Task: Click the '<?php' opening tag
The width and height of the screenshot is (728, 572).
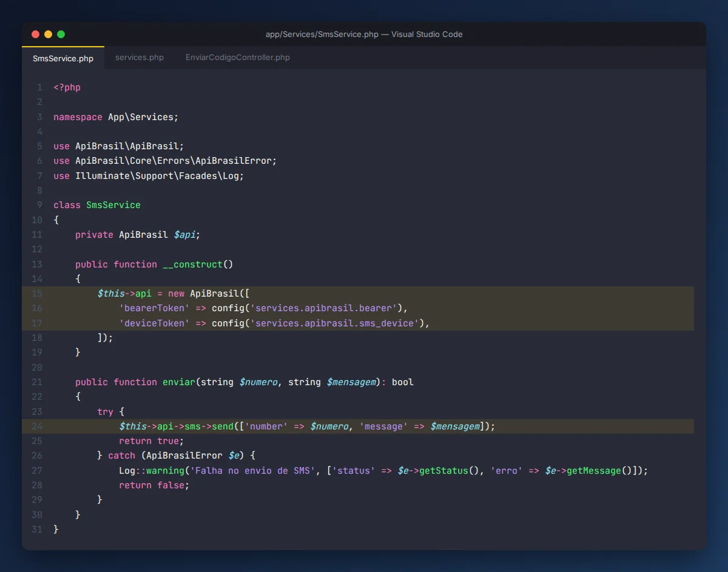Action: (67, 87)
